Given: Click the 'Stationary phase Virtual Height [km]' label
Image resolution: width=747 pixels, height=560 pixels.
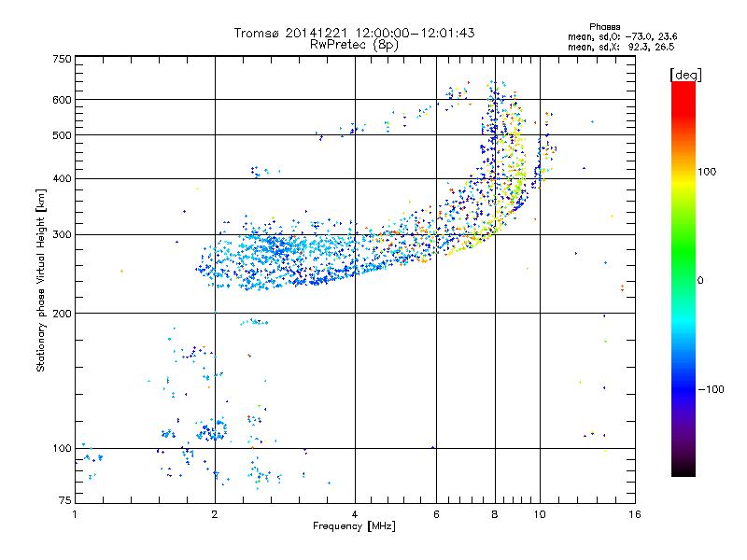Looking at the screenshot, I should click(41, 280).
